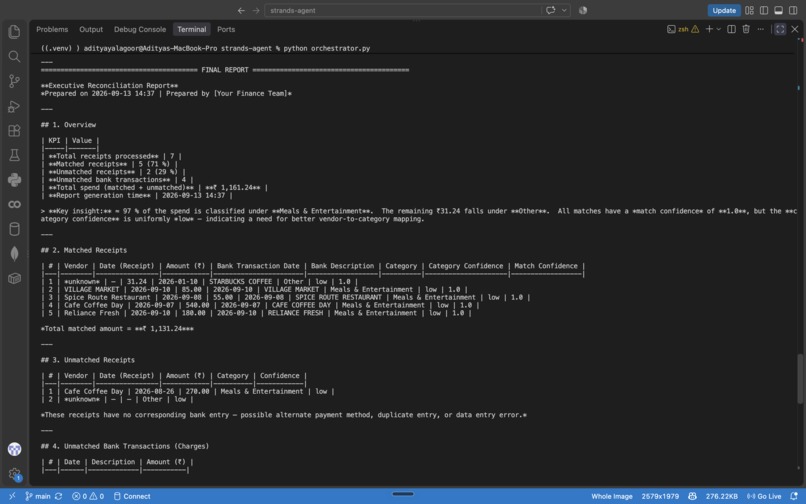
Task: Open the container box view in activity bar
Action: tap(14, 278)
